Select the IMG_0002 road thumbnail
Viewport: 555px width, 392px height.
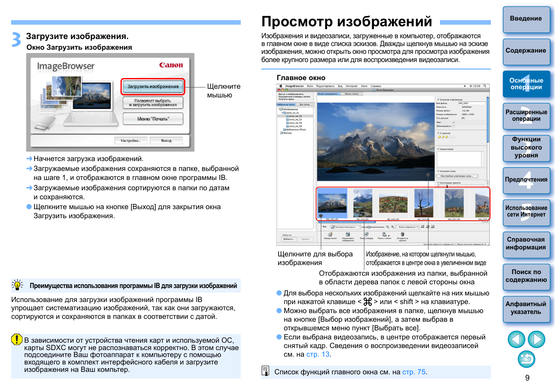tap(363, 203)
